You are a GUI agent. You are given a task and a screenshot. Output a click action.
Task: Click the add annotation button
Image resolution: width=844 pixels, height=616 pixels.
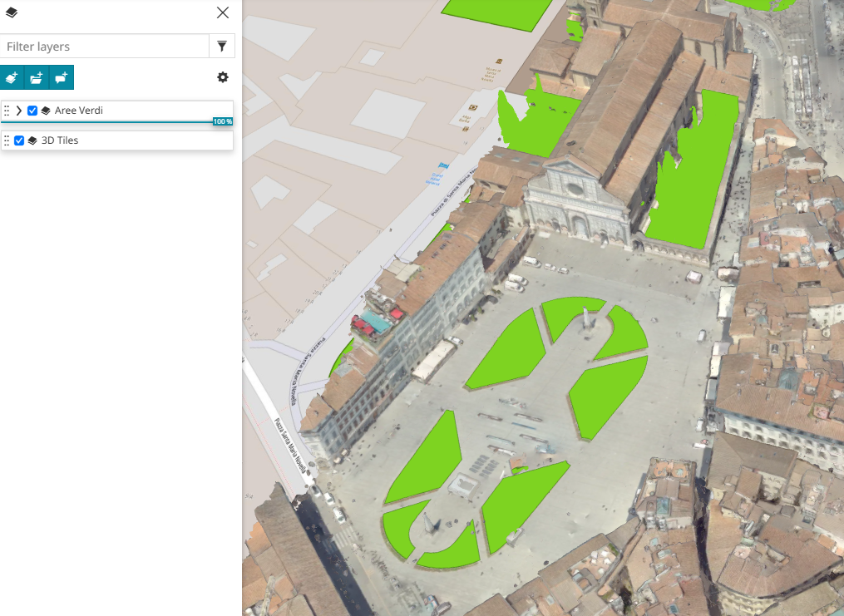point(62,77)
